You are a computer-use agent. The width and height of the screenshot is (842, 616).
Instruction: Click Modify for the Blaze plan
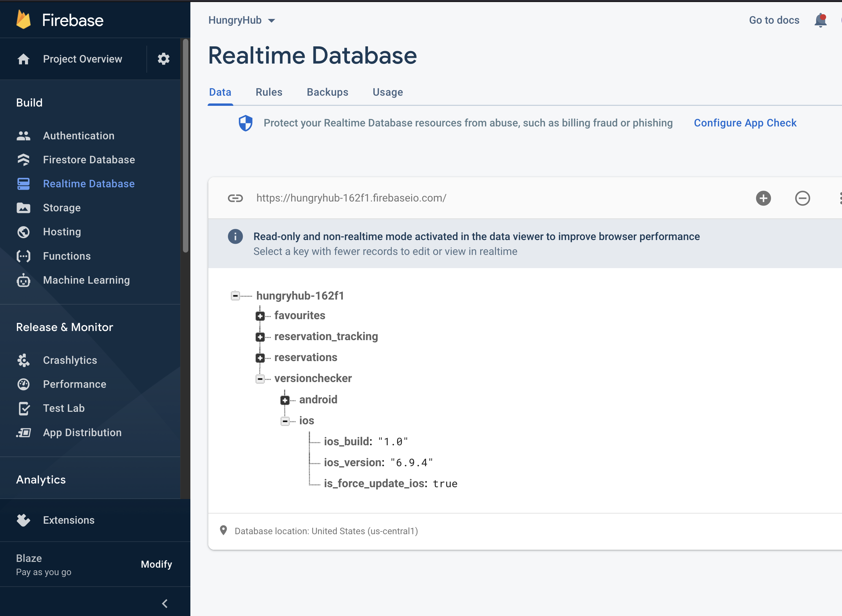tap(156, 564)
